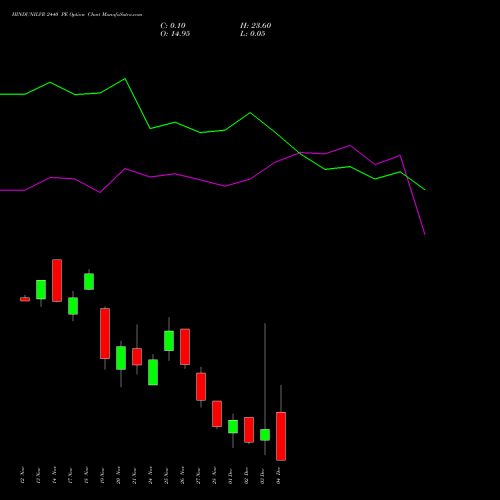Click the 12 Nov small red candle
Screen dimensions: 500x500
click(x=25, y=299)
